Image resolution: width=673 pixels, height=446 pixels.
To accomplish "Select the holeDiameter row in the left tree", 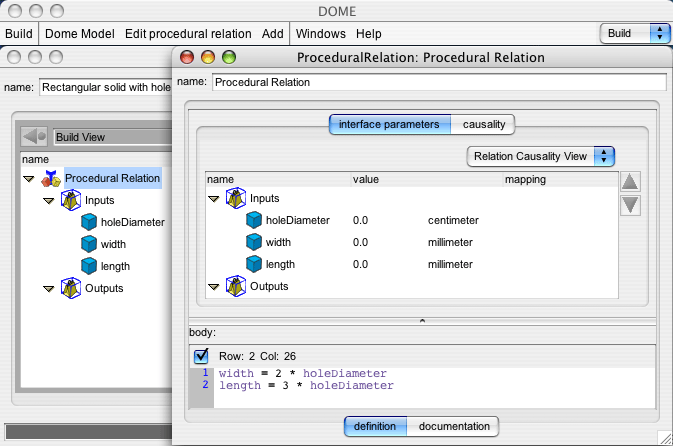I will tap(133, 222).
